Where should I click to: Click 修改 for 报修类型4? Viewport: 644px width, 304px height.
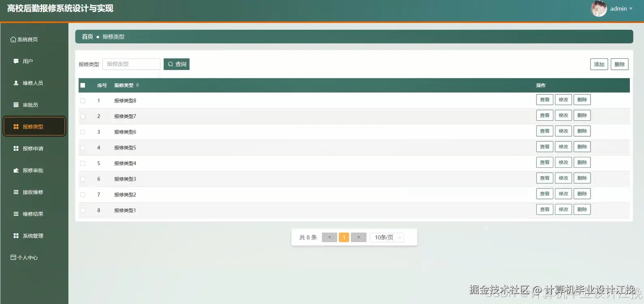click(563, 163)
